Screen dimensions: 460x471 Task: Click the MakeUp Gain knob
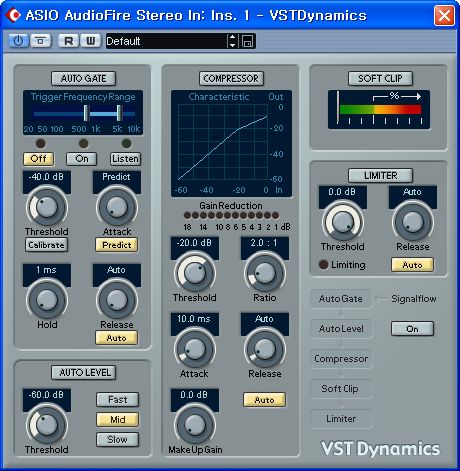point(195,425)
